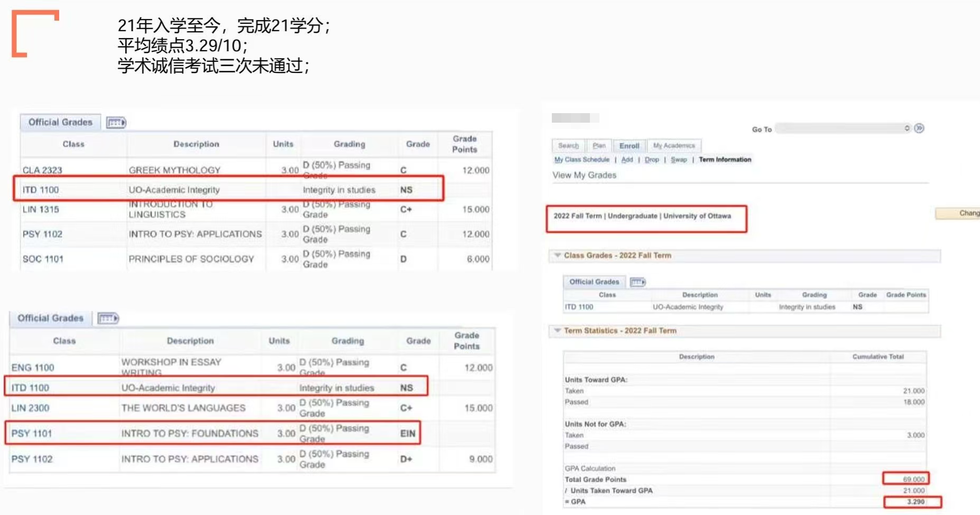
Task: Select Term Information in the sub-navigation
Action: (x=725, y=160)
